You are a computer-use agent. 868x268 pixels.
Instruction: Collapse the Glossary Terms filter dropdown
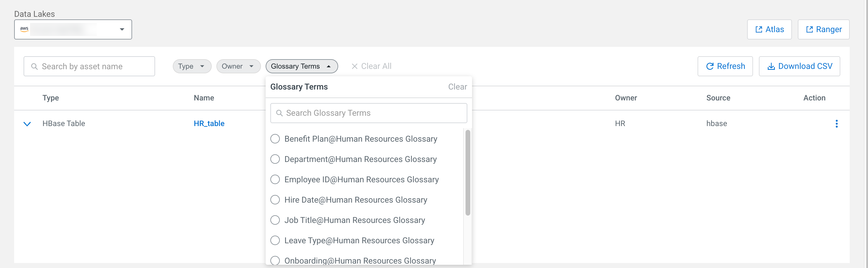301,66
